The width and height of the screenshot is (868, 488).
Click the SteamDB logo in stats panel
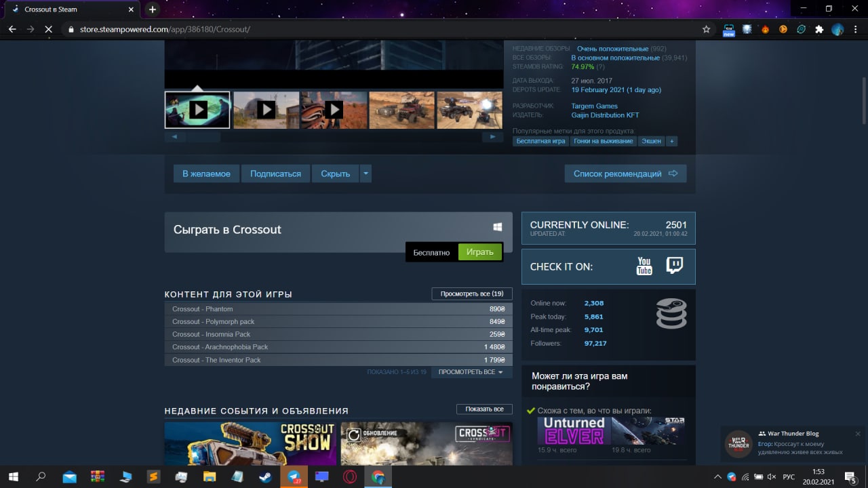click(671, 314)
